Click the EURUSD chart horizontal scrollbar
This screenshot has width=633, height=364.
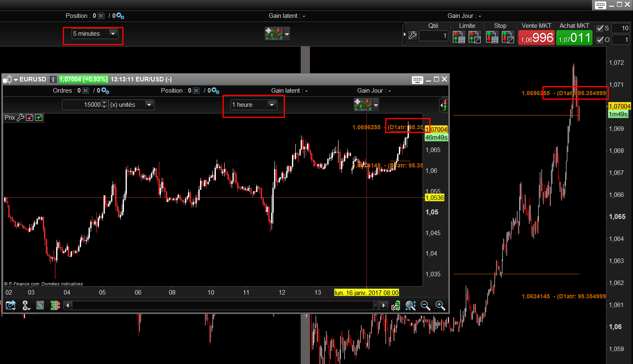(x=225, y=305)
